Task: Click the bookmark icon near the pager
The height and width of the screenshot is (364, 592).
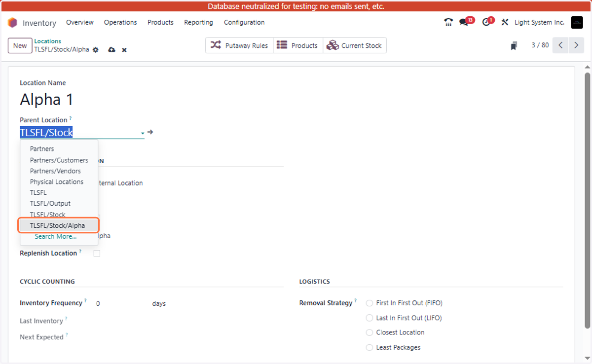Action: click(514, 46)
